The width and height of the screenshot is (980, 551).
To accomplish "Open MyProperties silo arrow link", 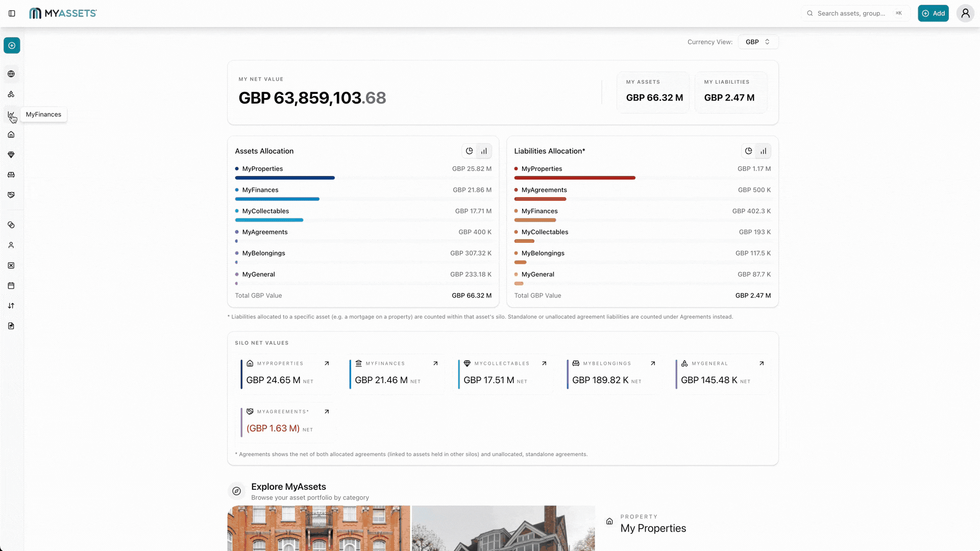I will coord(327,364).
